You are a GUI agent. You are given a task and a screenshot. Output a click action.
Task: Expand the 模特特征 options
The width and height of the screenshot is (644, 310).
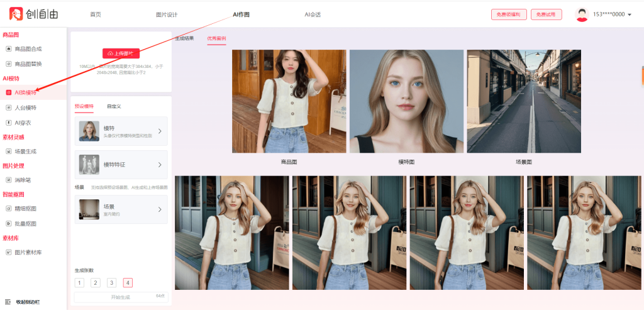(x=121, y=165)
